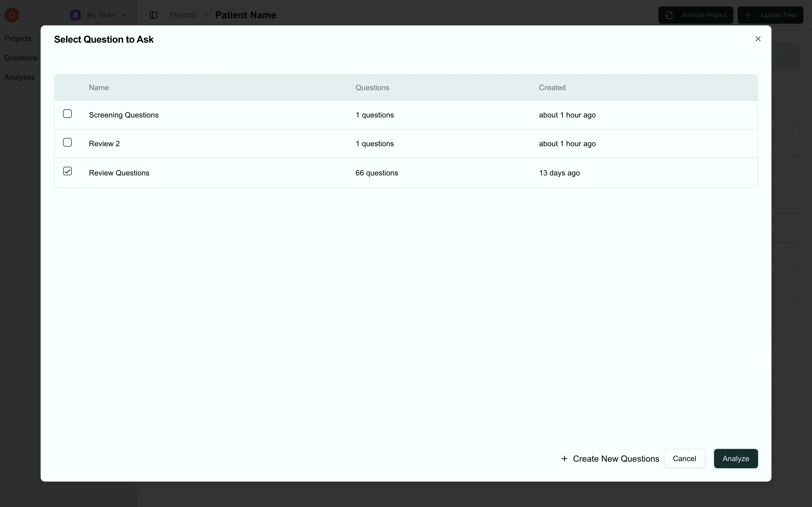The width and height of the screenshot is (812, 507).
Task: Navigate to Projects via the breadcrumb
Action: pos(183,15)
